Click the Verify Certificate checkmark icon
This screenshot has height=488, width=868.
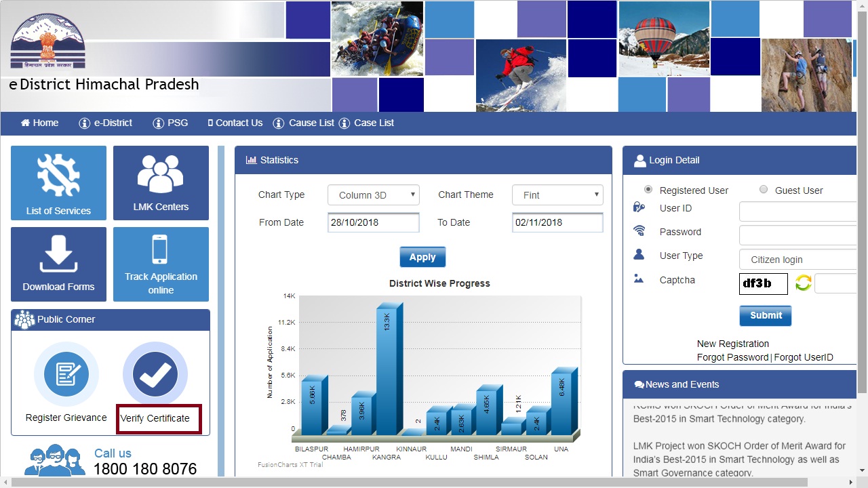coord(155,374)
